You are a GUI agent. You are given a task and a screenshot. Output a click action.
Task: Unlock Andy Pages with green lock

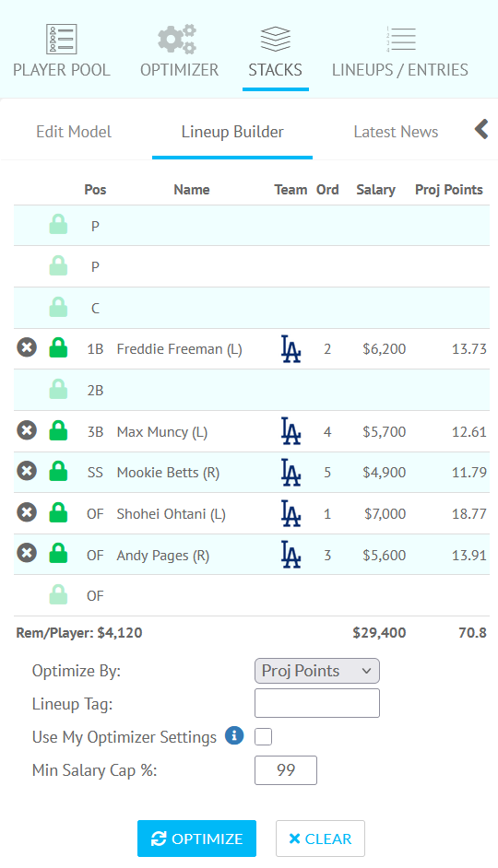coord(58,554)
